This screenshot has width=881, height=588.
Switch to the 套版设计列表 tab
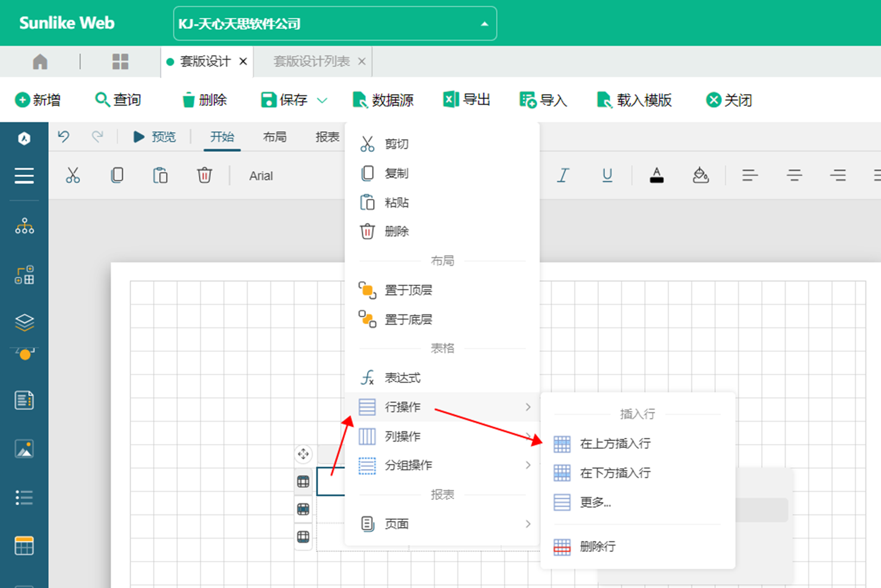click(x=312, y=62)
